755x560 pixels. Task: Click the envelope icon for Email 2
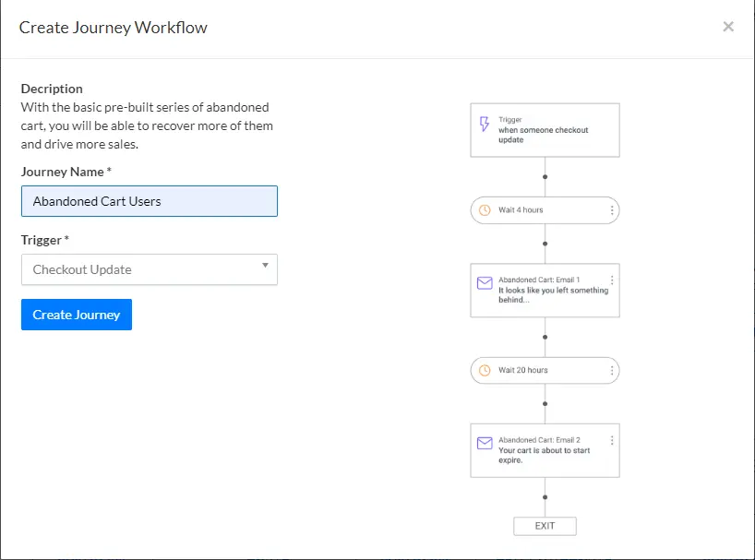click(485, 444)
